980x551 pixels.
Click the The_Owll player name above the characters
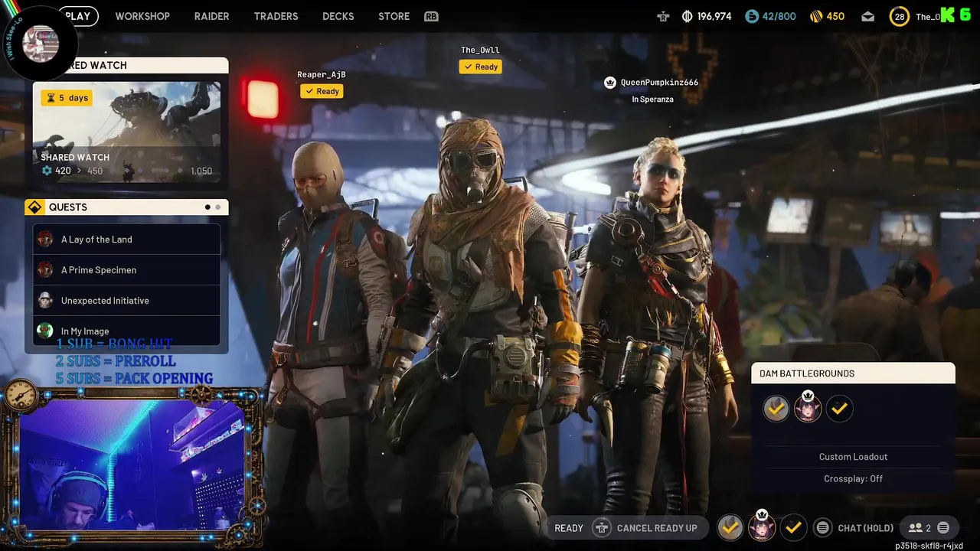tap(480, 50)
